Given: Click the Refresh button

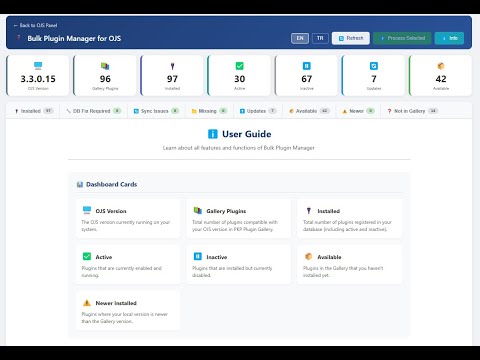Looking at the screenshot, I should click(x=351, y=38).
